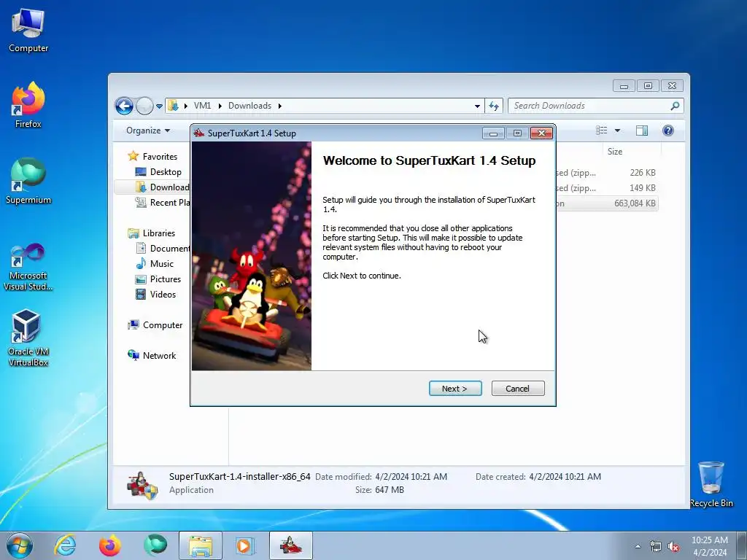Screen dimensions: 747x560
Task: Open Documents library in navigation pane
Action: coord(163,248)
